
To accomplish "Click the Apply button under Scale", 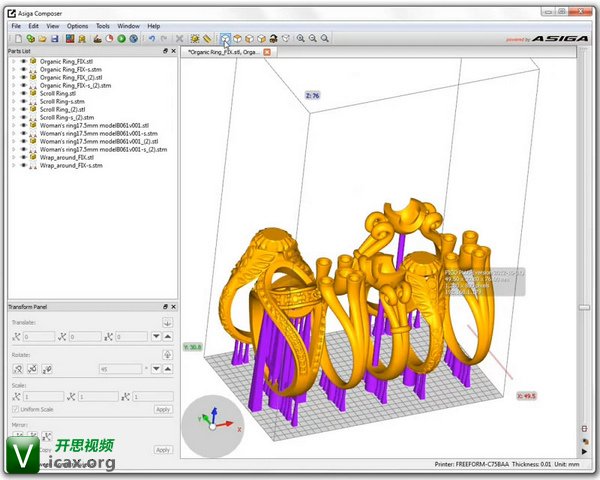I will 163,409.
